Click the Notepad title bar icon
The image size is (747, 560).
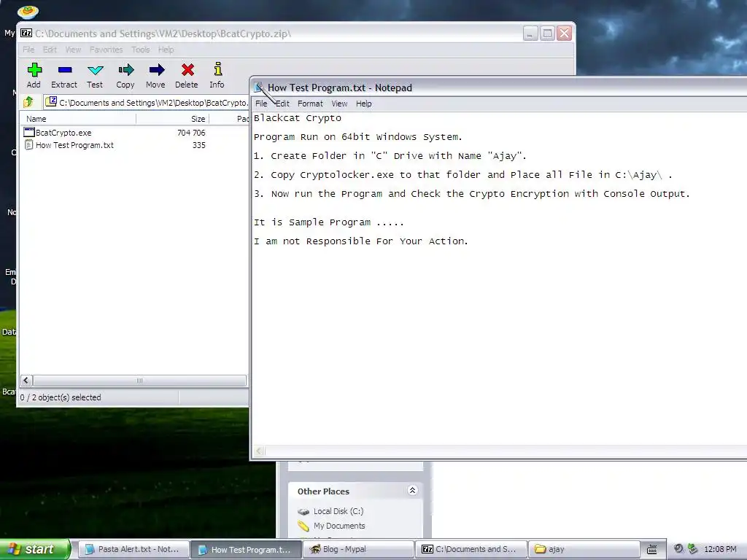(x=259, y=87)
